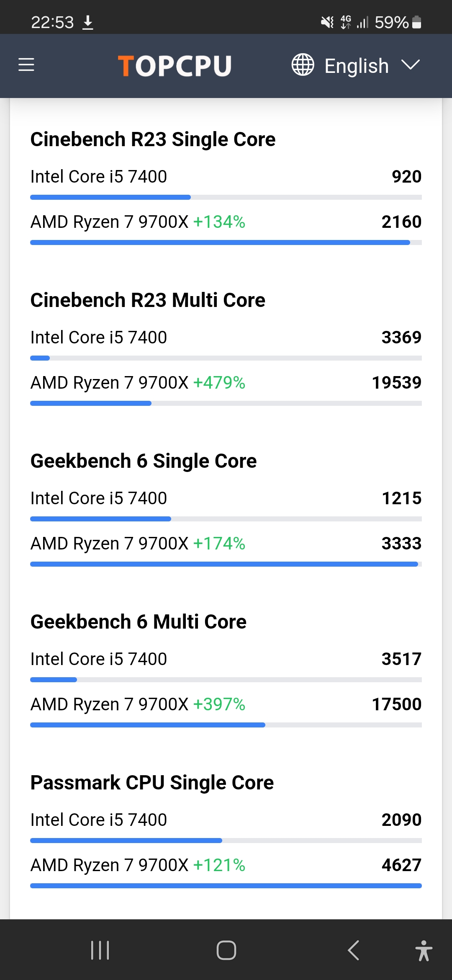Image resolution: width=452 pixels, height=980 pixels.
Task: Click AMD Ryzen 7 9700X under Cinebench Multi Core
Action: point(110,383)
